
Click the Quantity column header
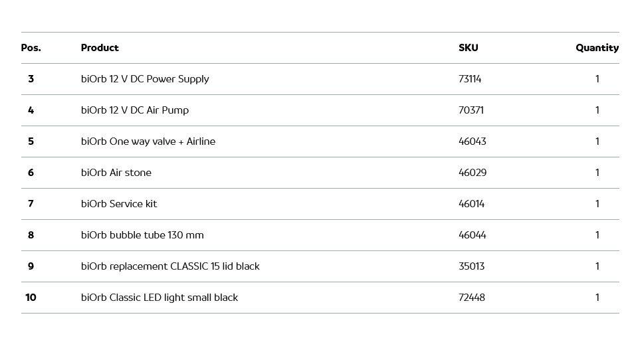[x=597, y=48]
